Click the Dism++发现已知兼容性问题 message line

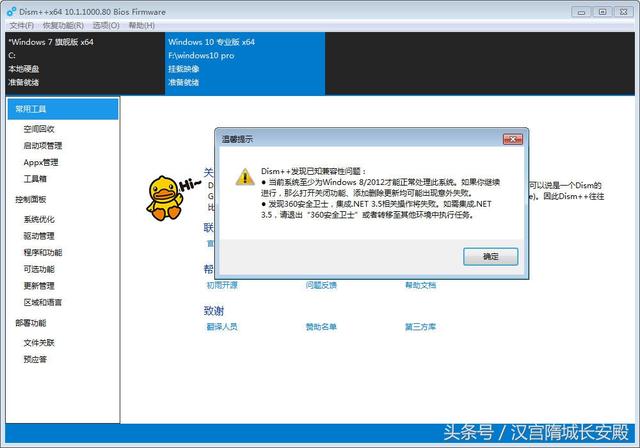(x=313, y=171)
